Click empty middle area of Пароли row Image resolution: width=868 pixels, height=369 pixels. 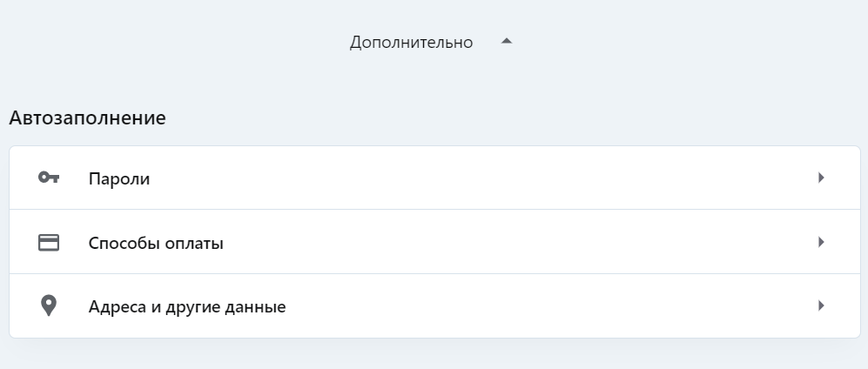tap(479, 178)
